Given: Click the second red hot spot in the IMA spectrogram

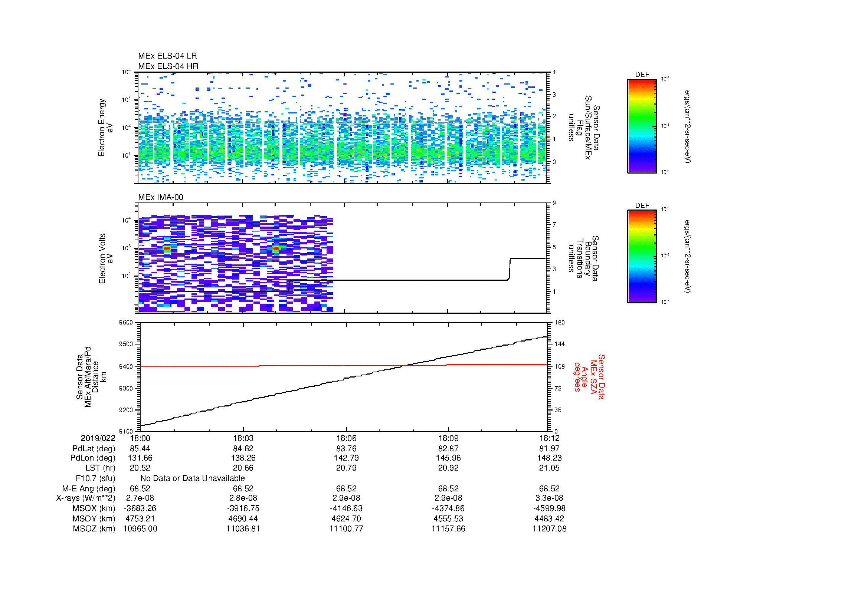Looking at the screenshot, I should tap(276, 248).
